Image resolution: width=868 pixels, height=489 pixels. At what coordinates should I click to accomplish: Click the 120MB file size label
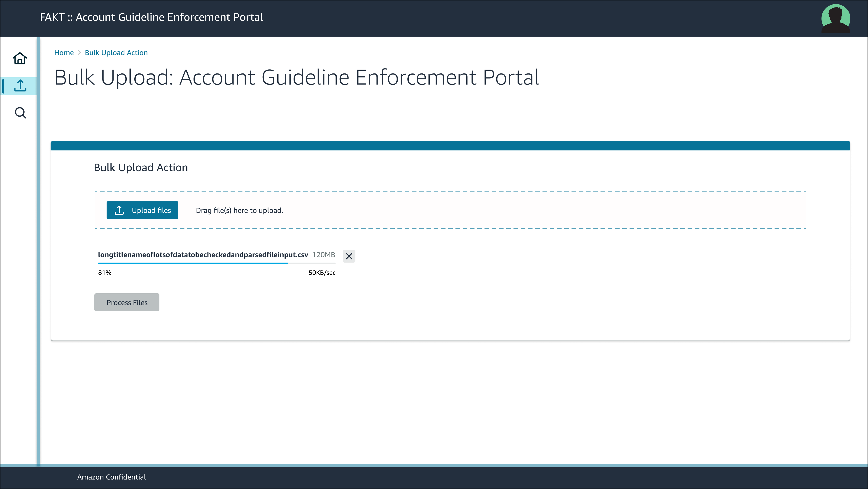pos(324,255)
